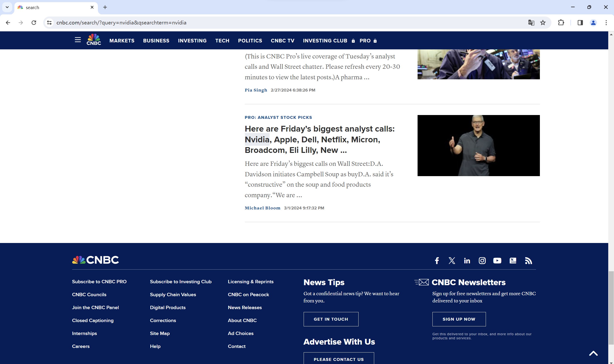The image size is (614, 364).
Task: Open Subscribe to Investing Club link
Action: coord(180,282)
